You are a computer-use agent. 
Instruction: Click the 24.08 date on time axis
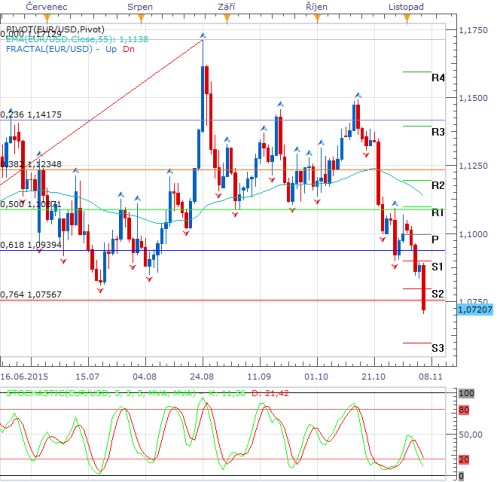point(202,377)
